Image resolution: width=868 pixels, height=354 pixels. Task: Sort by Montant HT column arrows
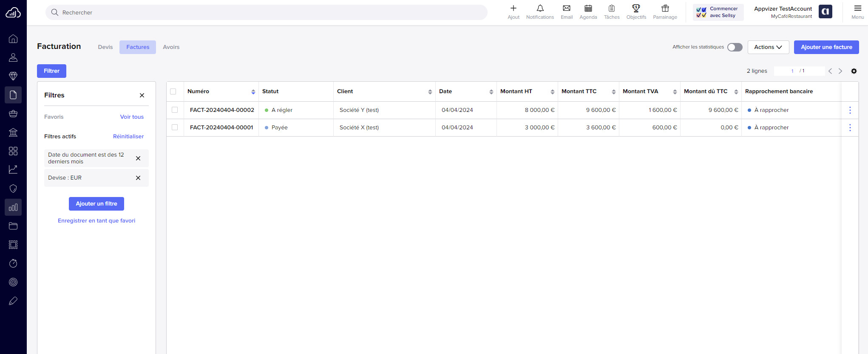coord(553,92)
